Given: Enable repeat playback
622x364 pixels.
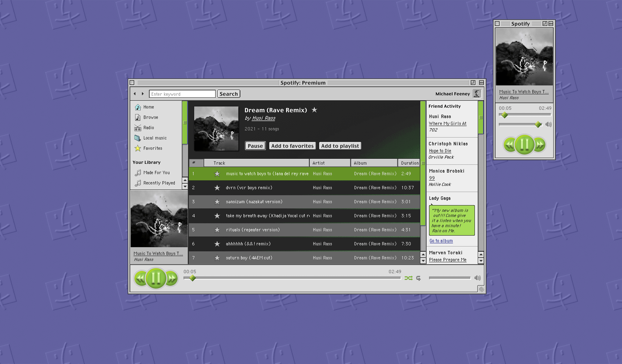Looking at the screenshot, I should pos(419,278).
